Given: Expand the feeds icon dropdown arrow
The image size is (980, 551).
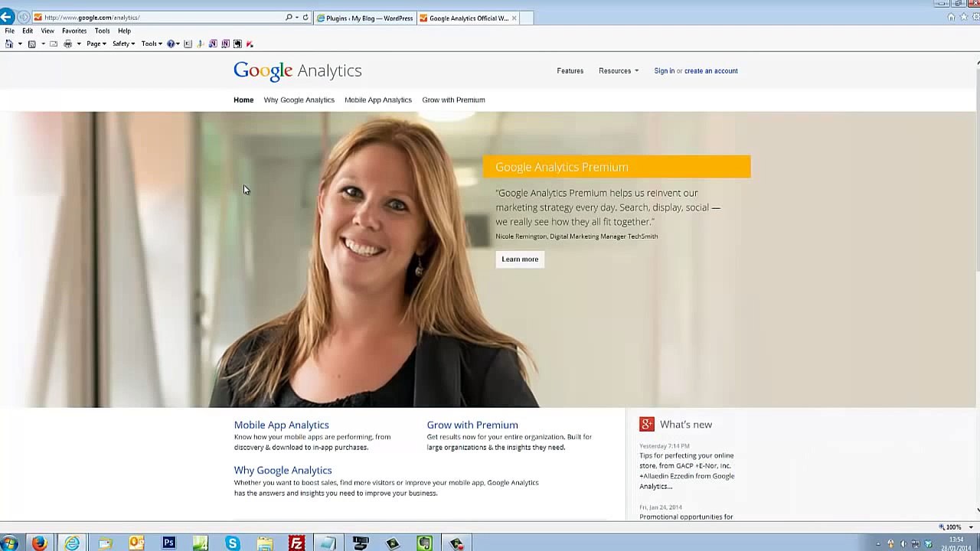Looking at the screenshot, I should pos(43,44).
